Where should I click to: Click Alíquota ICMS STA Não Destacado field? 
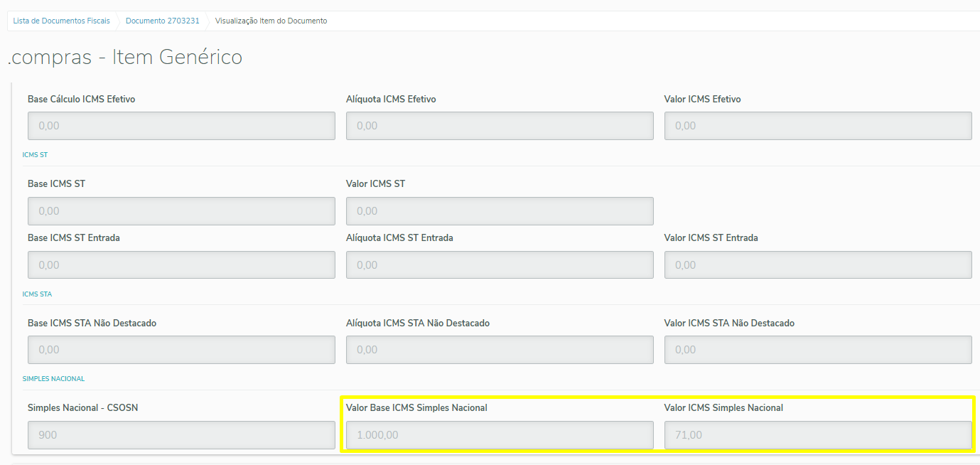click(x=500, y=350)
